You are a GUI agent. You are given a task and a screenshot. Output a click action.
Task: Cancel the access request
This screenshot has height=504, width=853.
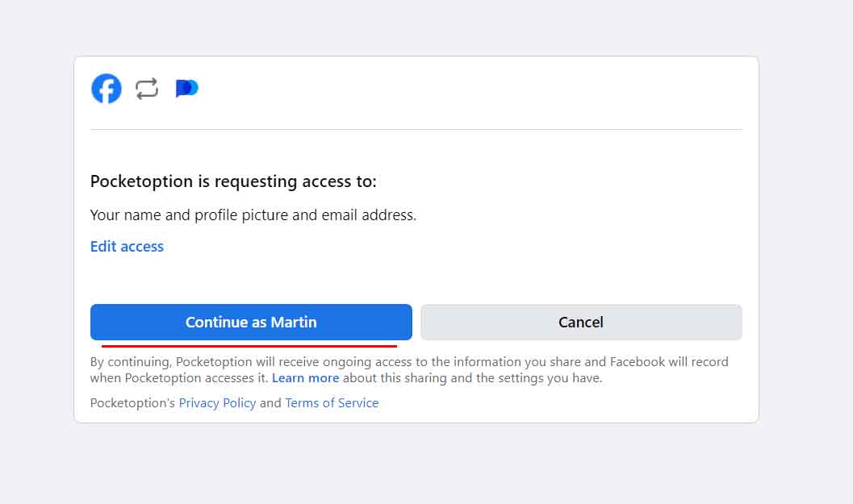(x=581, y=322)
